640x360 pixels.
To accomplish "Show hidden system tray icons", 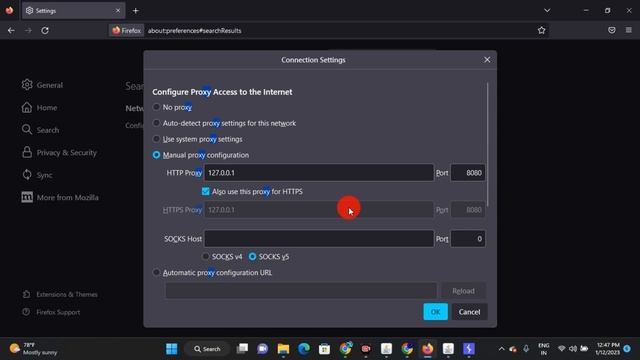I will 501,349.
